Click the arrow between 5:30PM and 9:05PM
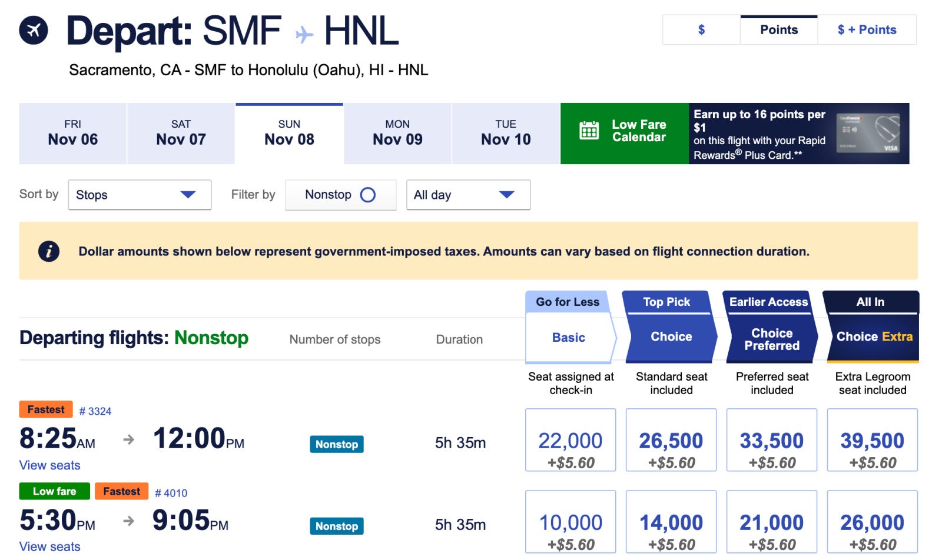The width and height of the screenshot is (942, 560). (x=129, y=521)
